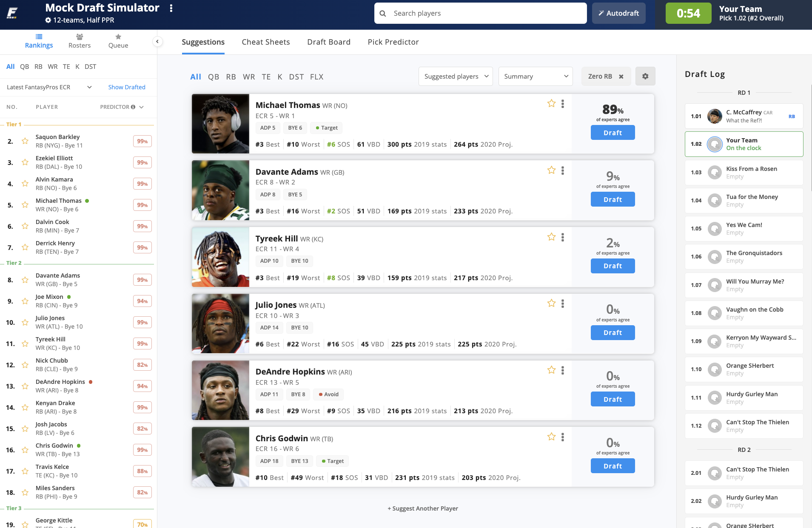Filter rankings list by WR
Image resolution: width=812 pixels, height=528 pixels.
tap(53, 67)
